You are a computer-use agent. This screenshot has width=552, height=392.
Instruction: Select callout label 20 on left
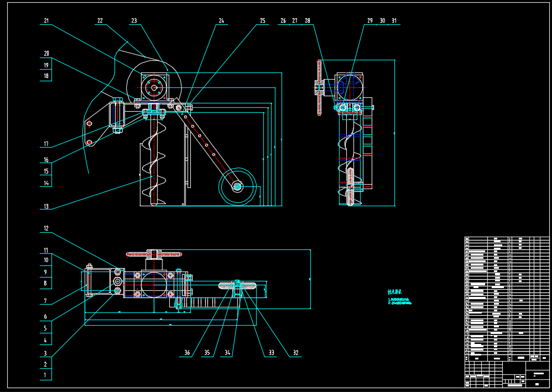coord(46,54)
